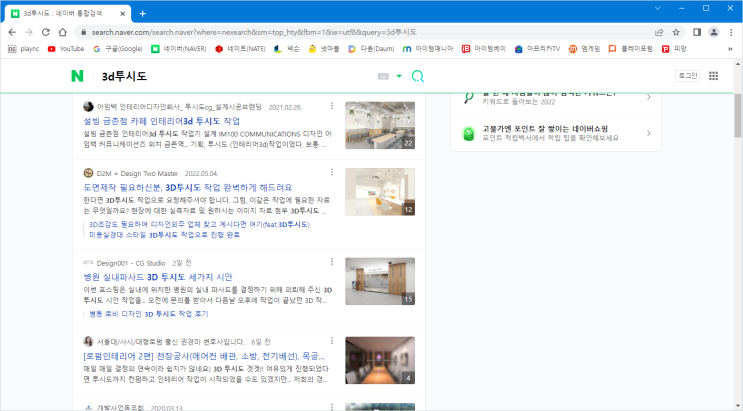Open the browser home page

[63, 32]
